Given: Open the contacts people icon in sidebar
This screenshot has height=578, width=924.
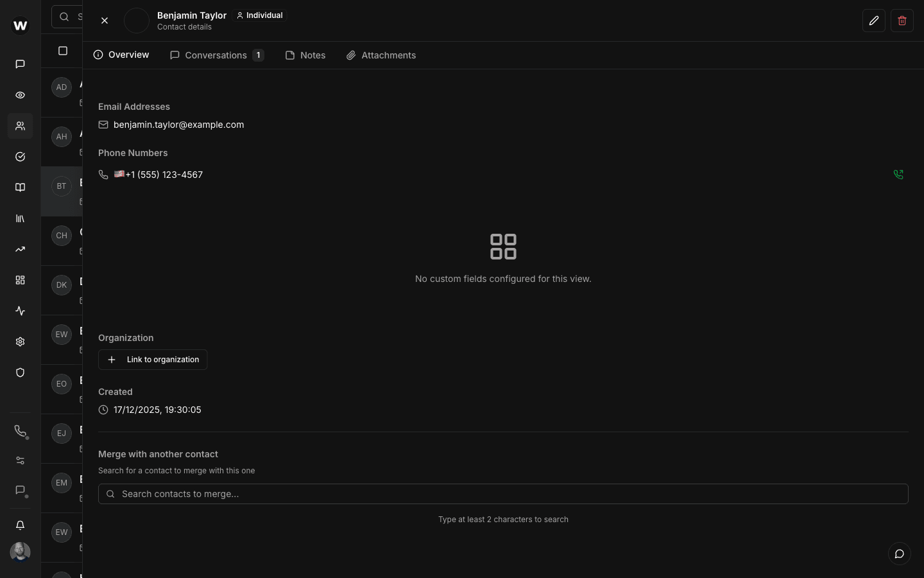Looking at the screenshot, I should (20, 126).
